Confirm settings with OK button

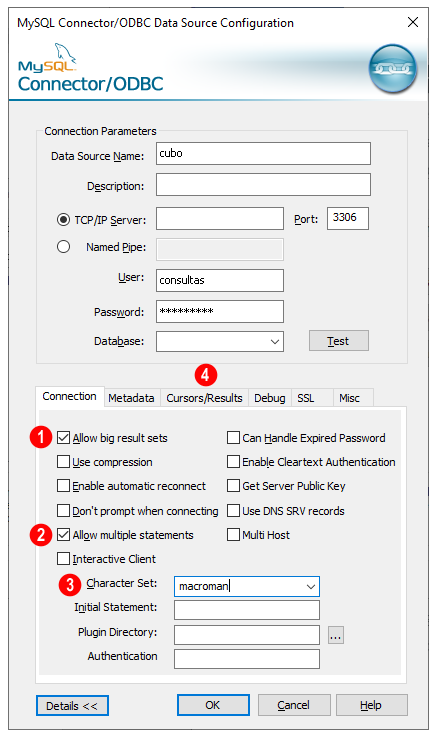point(213,705)
